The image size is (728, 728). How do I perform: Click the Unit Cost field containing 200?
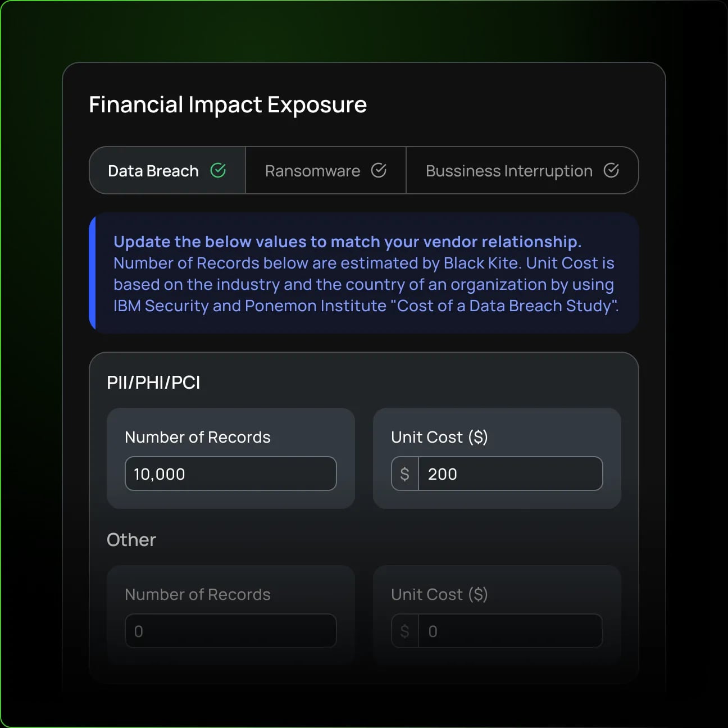pyautogui.click(x=510, y=474)
